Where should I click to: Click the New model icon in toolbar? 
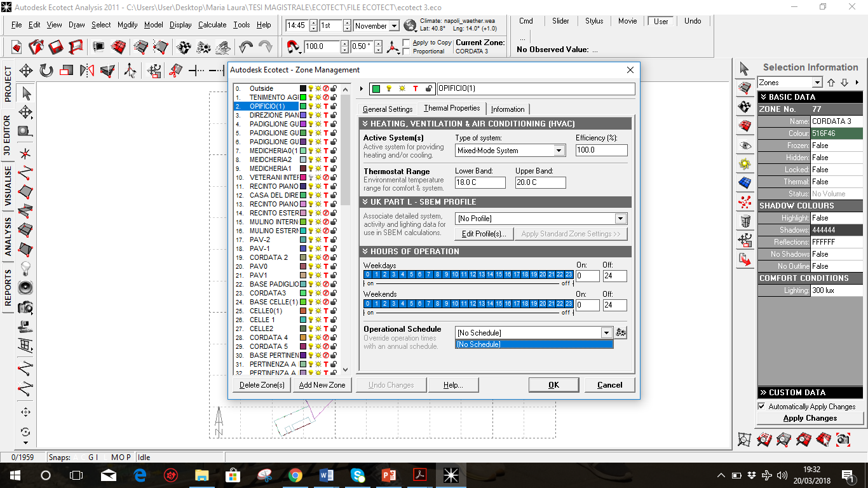[17, 47]
